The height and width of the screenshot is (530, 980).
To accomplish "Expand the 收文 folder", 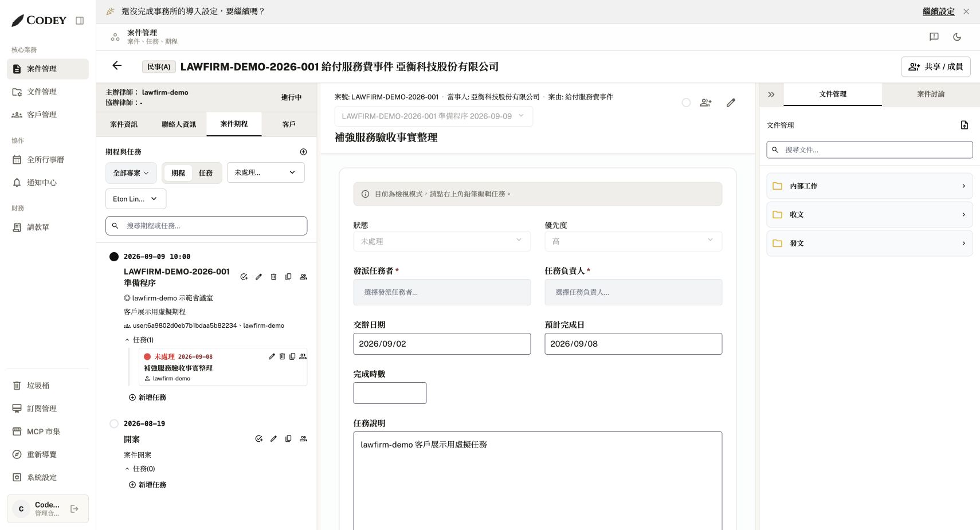I will (x=869, y=215).
